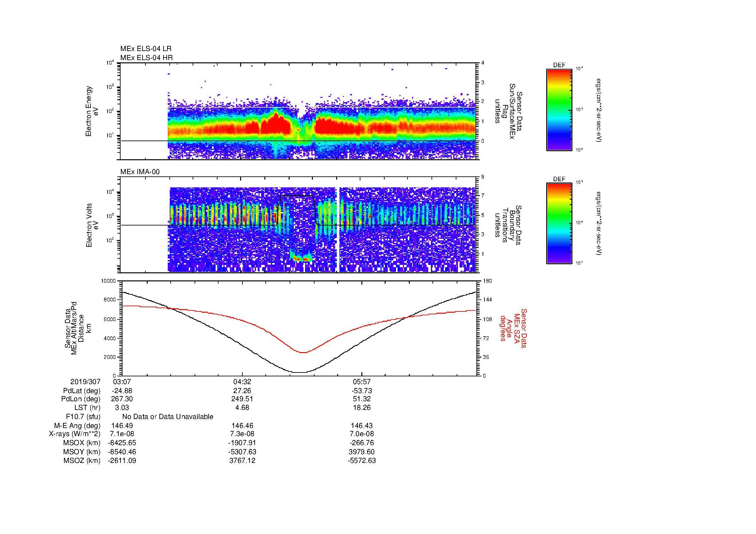Click MSOZ value '-5572.63'
756x534 pixels.
click(x=362, y=461)
